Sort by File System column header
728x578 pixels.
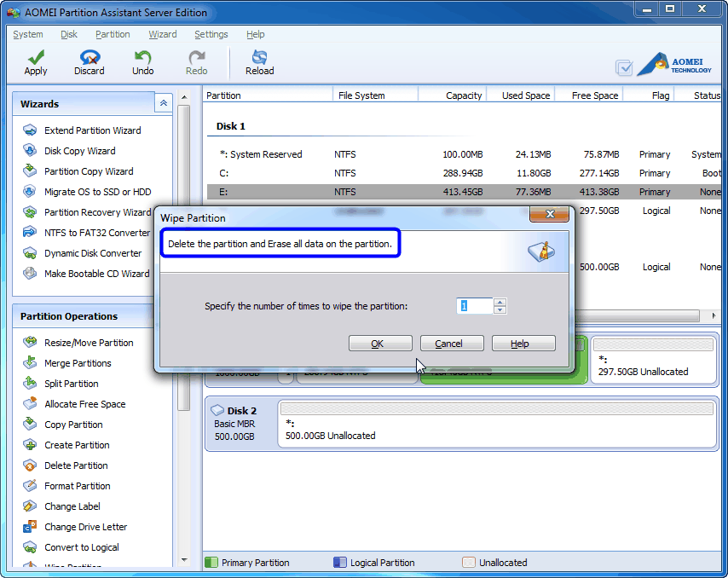pyautogui.click(x=375, y=95)
